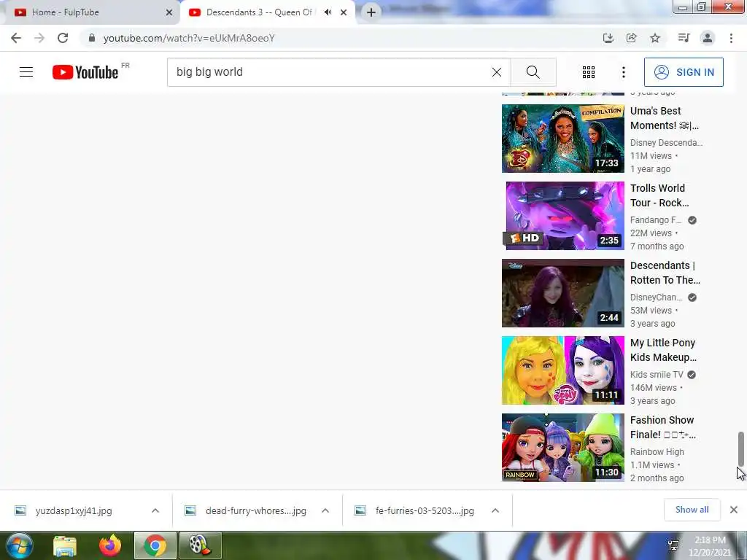This screenshot has height=560, width=747.
Task: Open the Kids smile TV channel
Action: [x=657, y=375]
